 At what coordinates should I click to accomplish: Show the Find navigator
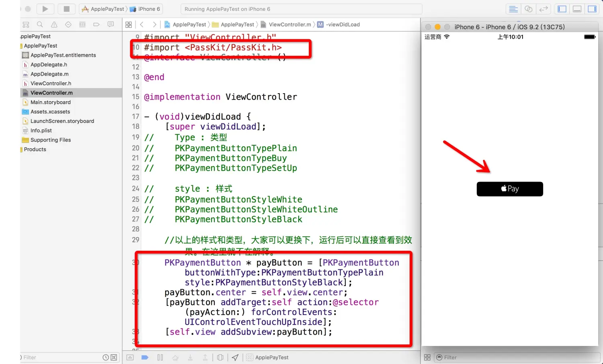click(x=40, y=25)
